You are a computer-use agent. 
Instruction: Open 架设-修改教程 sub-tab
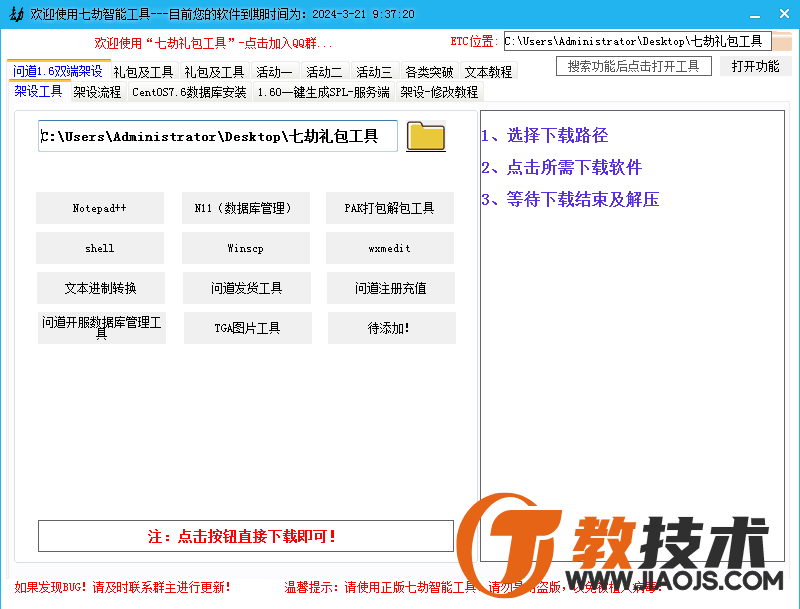pos(439,92)
